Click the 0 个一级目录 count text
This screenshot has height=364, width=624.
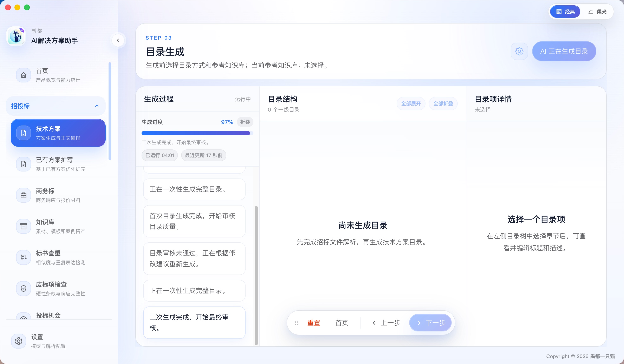[x=284, y=109]
